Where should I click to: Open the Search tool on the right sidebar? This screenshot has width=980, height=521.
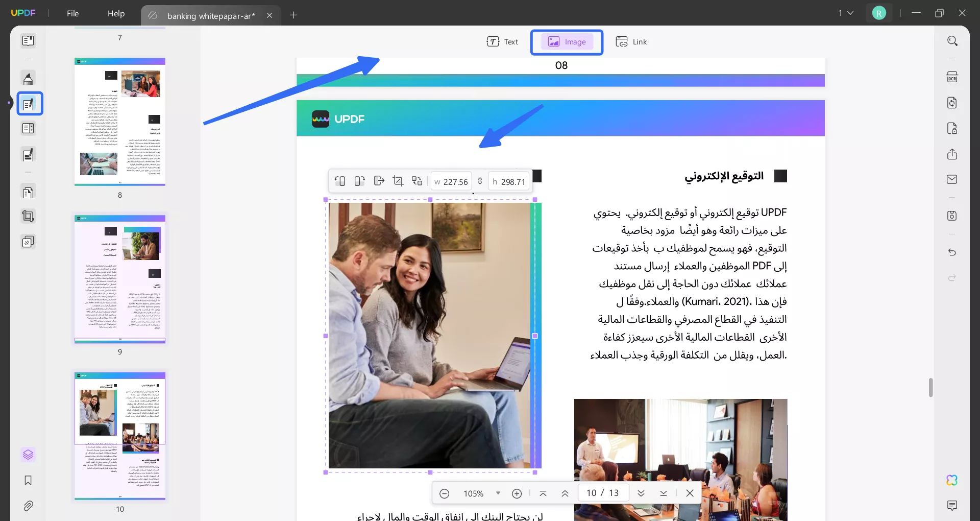tap(952, 41)
